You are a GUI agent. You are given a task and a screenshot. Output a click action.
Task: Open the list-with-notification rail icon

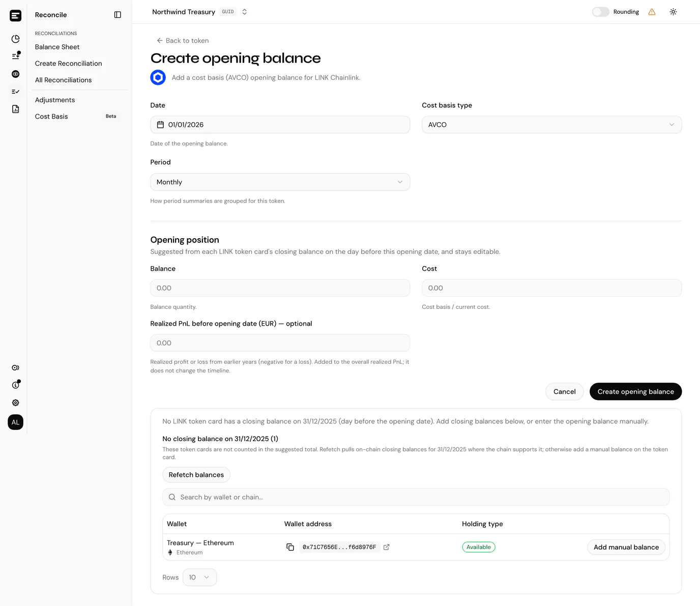(x=16, y=55)
